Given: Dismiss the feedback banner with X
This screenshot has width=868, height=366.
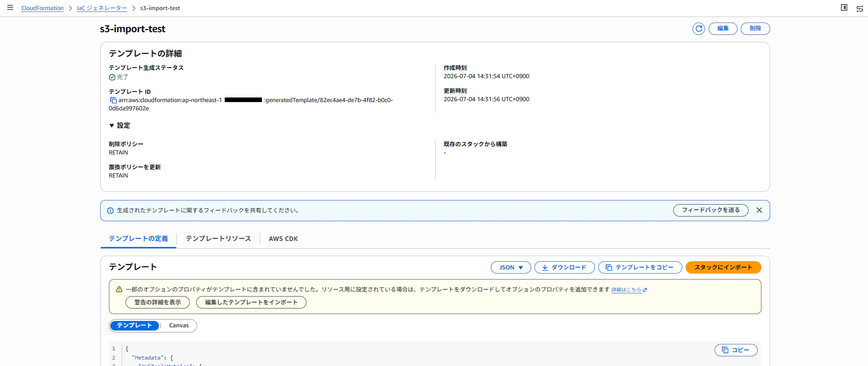Looking at the screenshot, I should click(x=759, y=210).
